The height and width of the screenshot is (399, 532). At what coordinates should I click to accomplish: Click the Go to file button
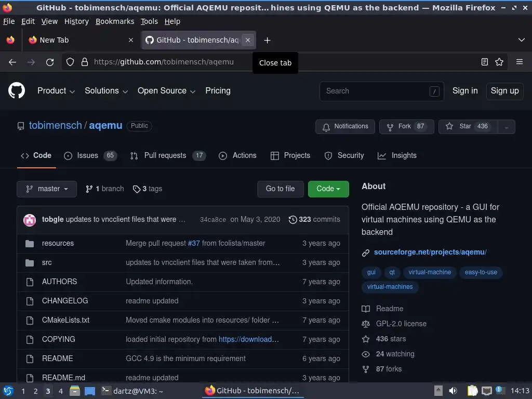pyautogui.click(x=280, y=189)
